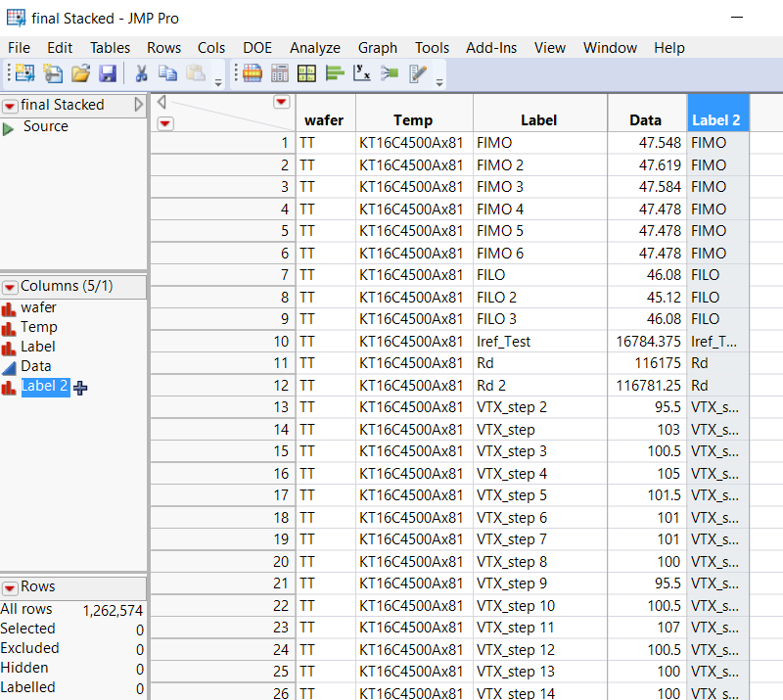783x700 pixels.
Task: Run the Source script green triangle
Action: (9, 127)
